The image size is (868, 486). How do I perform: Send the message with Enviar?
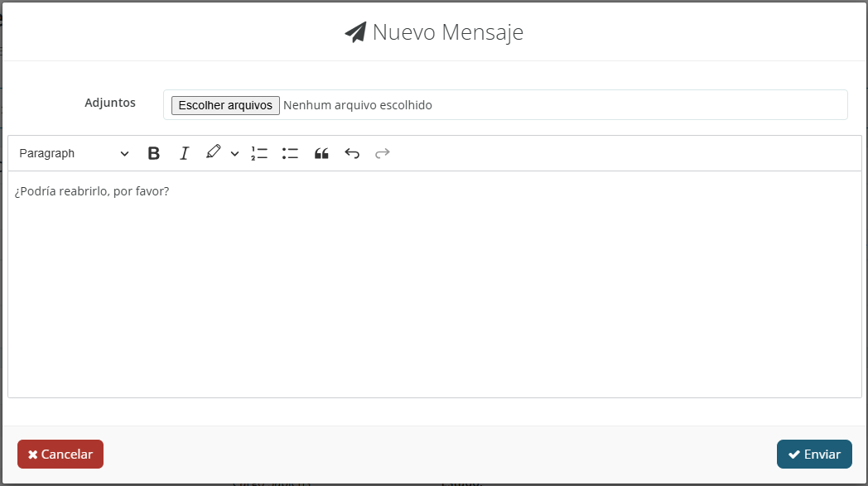(814, 454)
